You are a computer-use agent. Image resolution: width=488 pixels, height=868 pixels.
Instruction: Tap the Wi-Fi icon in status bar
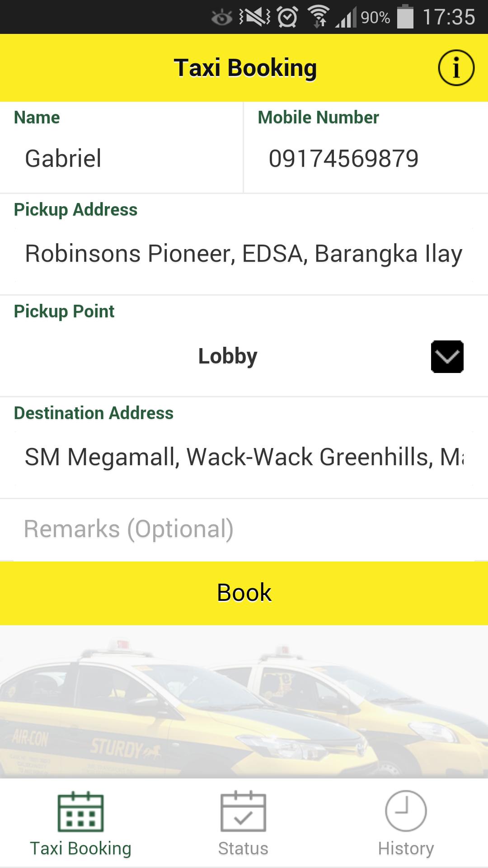(x=319, y=17)
